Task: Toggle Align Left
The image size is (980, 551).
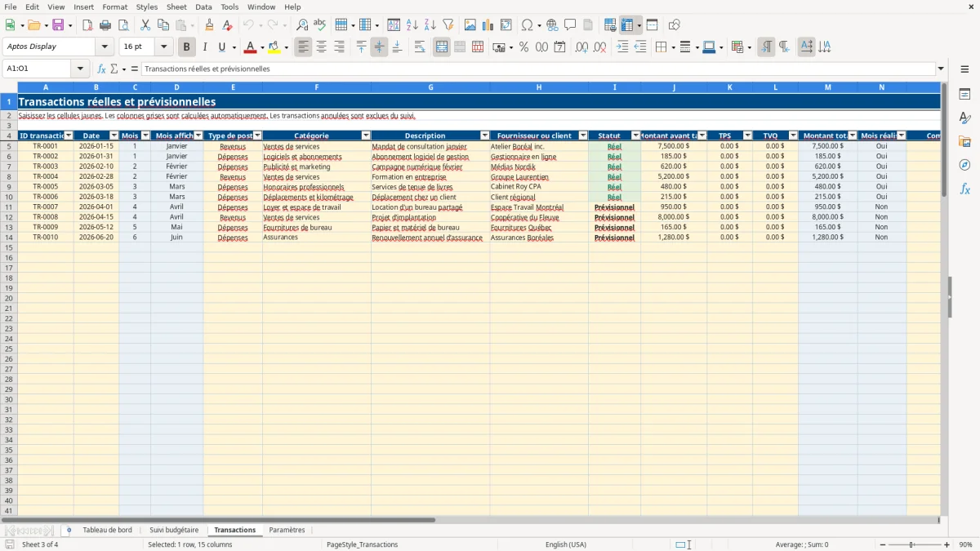Action: 303,47
